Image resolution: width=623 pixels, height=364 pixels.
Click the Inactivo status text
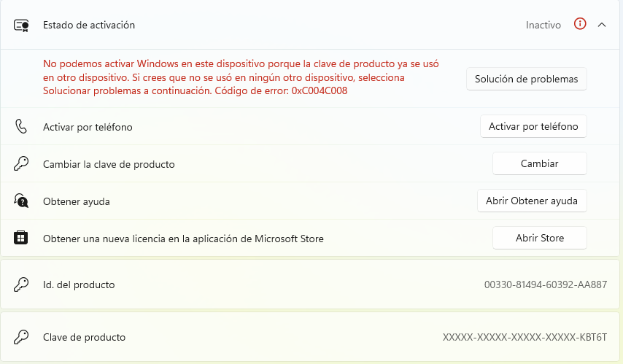[x=543, y=25]
